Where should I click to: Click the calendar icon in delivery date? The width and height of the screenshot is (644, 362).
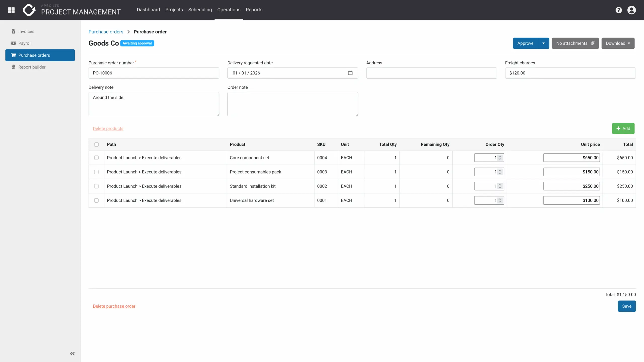coord(350,73)
